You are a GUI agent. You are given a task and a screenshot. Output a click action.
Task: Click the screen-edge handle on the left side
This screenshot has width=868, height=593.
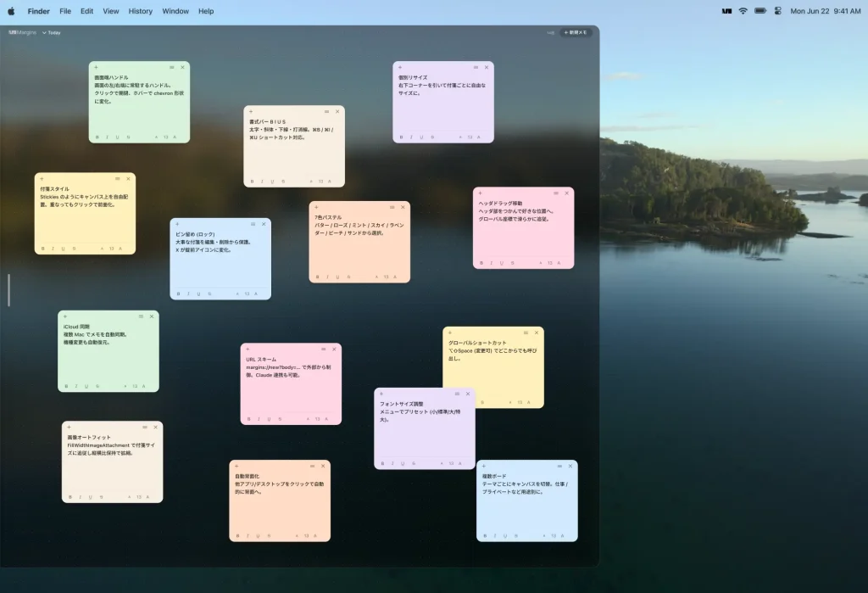(8, 290)
